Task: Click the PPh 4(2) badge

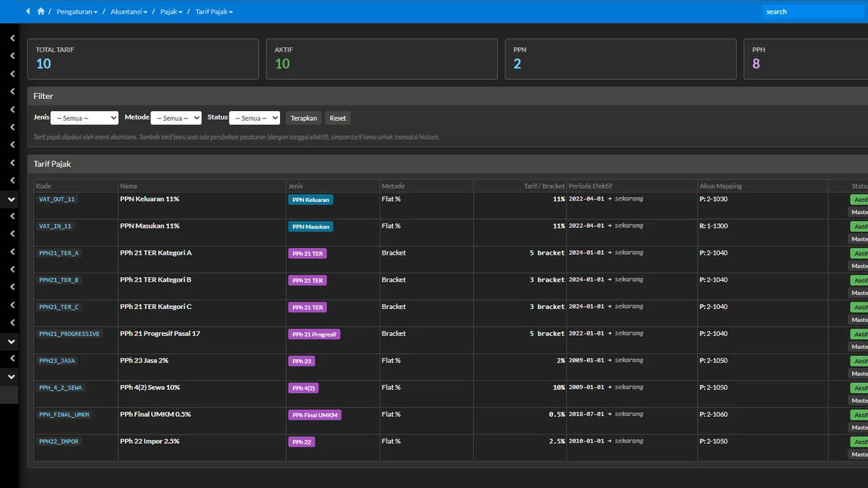Action: point(303,388)
